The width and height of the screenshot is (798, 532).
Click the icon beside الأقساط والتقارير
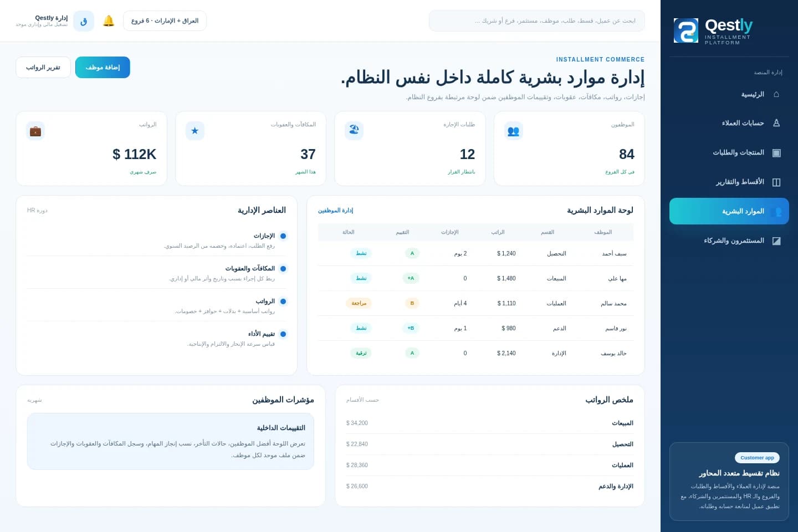pos(776,182)
